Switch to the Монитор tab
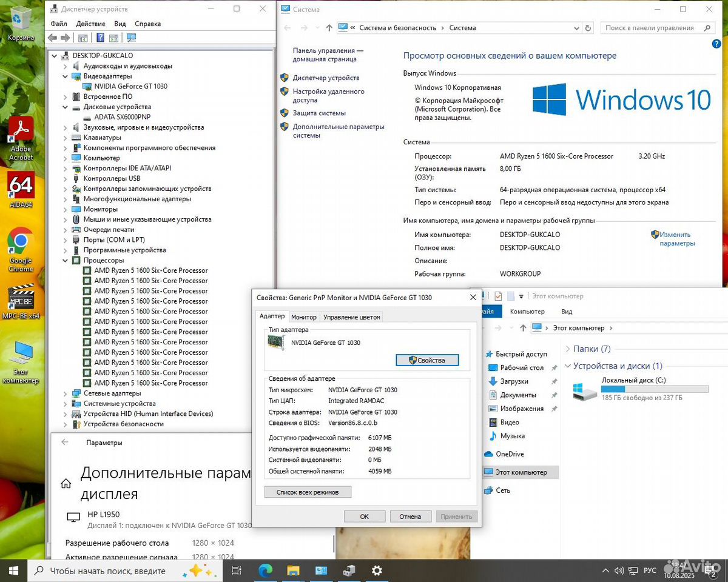 [x=304, y=317]
